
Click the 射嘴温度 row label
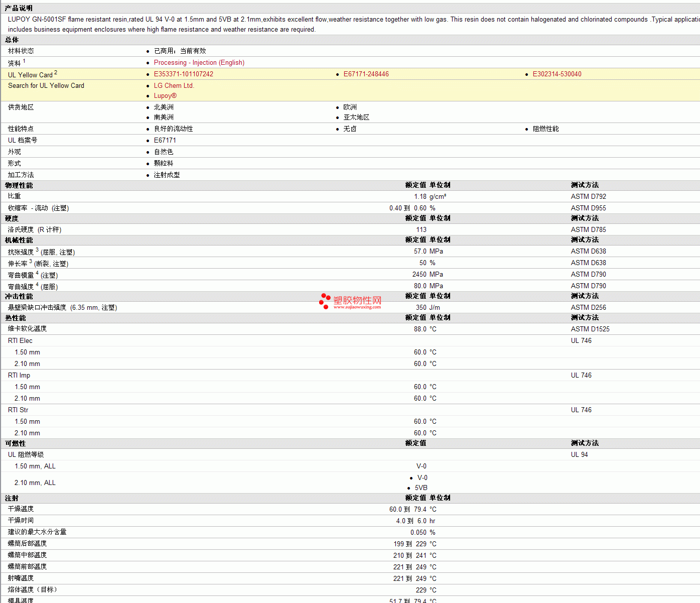click(21, 578)
